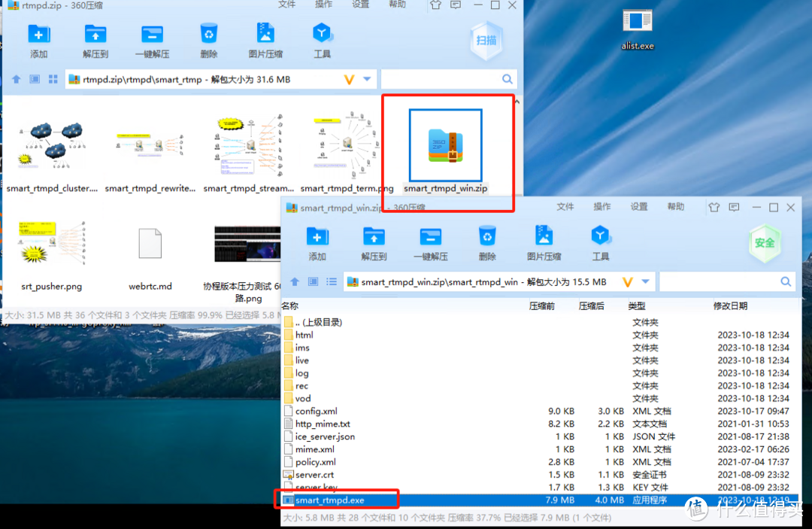
Task: Sort list by 修改日期 column header
Action: tap(730, 306)
